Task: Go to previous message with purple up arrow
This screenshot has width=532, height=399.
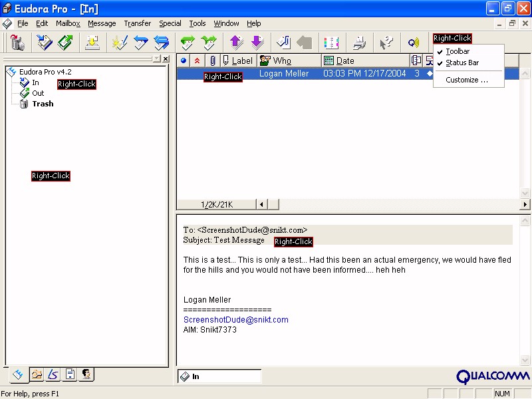Action: [x=237, y=43]
